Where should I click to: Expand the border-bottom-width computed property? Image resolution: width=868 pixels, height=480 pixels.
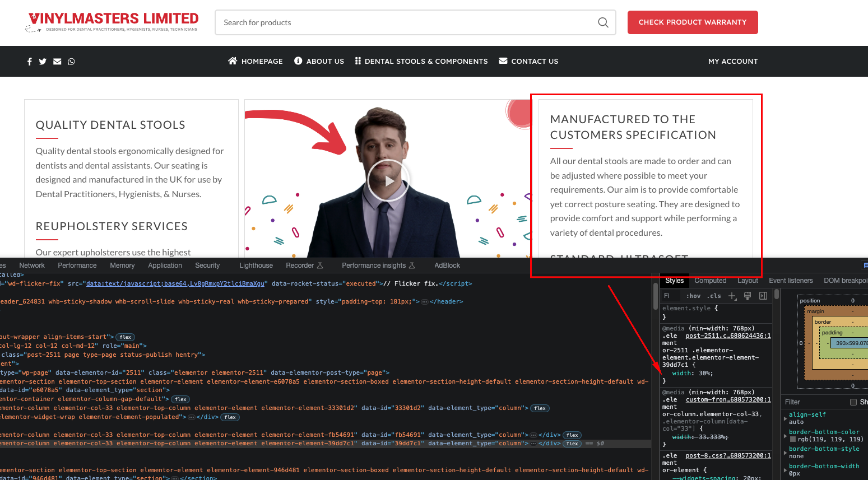click(x=785, y=470)
